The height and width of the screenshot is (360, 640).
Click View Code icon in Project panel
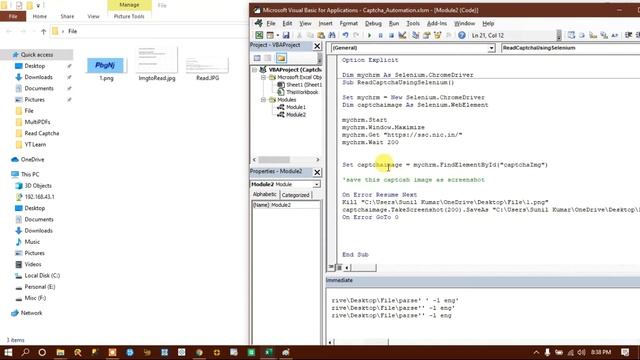click(257, 58)
